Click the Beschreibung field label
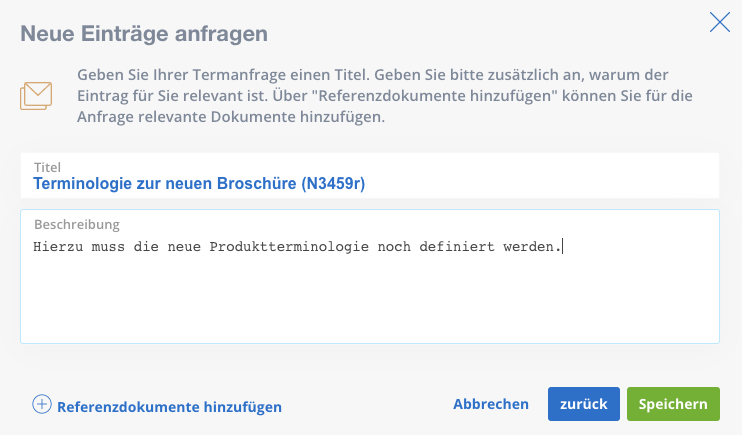The width and height of the screenshot is (742, 435). tap(77, 224)
